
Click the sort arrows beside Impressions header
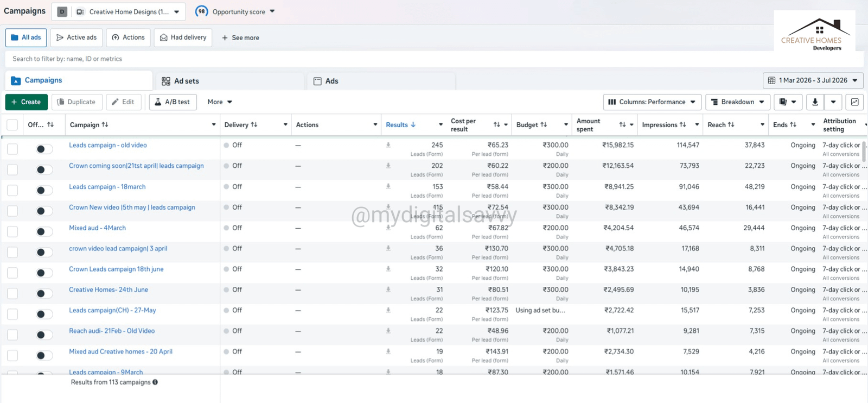pos(682,125)
